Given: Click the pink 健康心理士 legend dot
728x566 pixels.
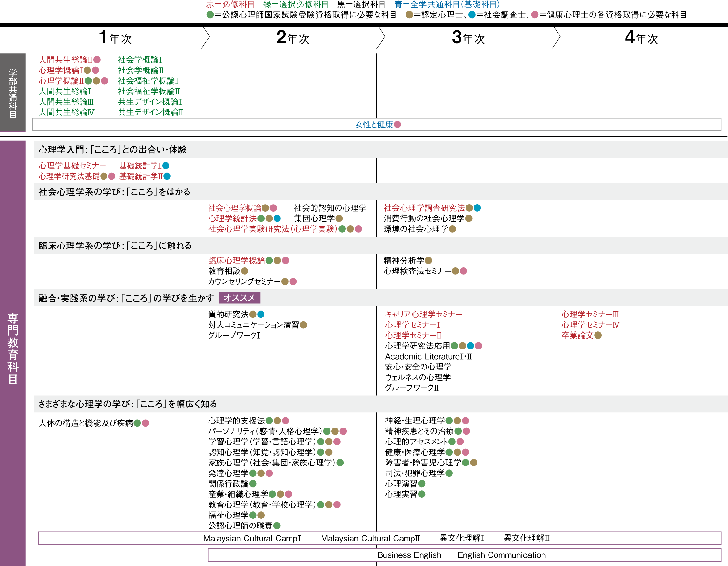Looking at the screenshot, I should pos(535,15).
